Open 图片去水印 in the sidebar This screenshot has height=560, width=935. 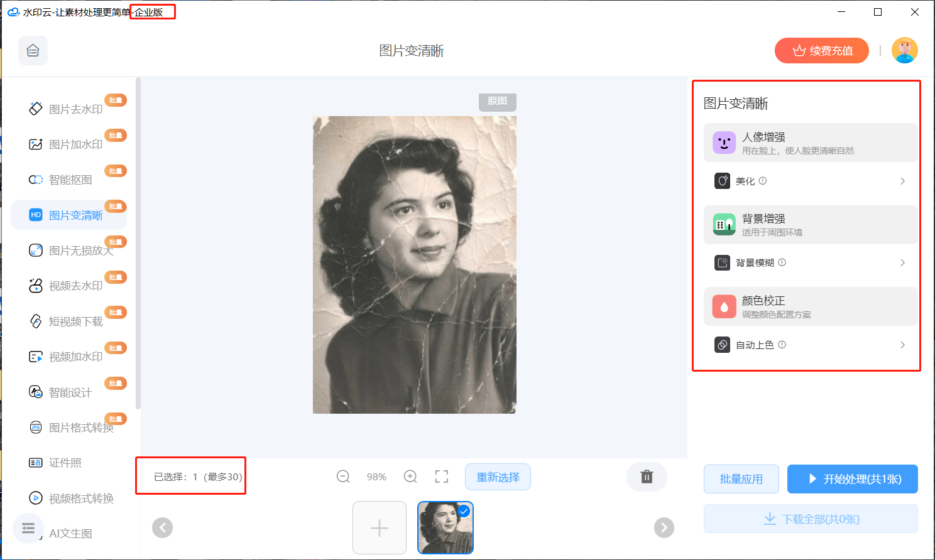click(69, 109)
